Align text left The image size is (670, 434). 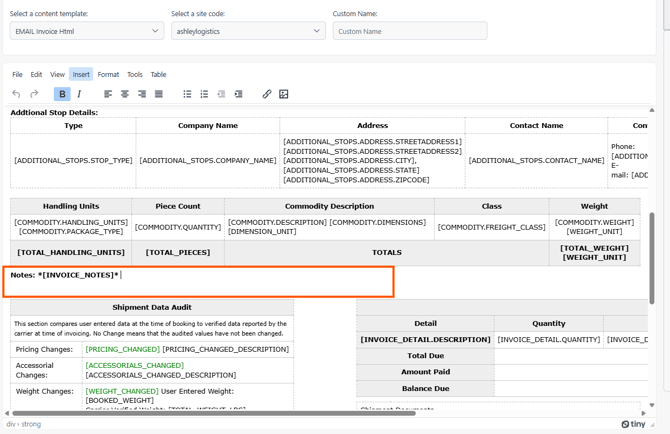[x=108, y=94]
